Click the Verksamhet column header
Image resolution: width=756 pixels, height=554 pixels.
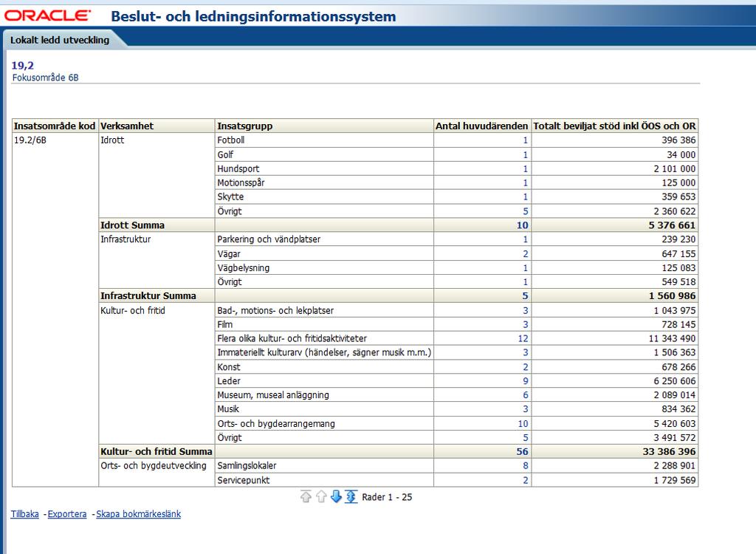pos(157,126)
